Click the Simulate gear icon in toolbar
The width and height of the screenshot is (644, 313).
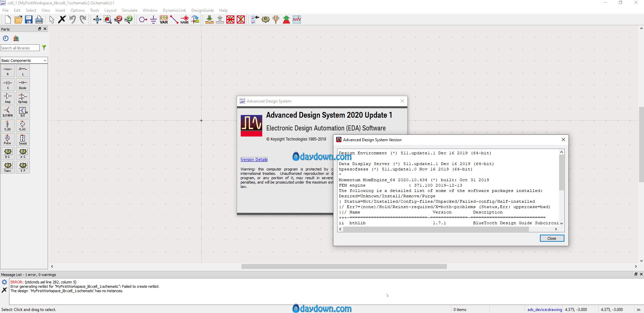point(266,19)
